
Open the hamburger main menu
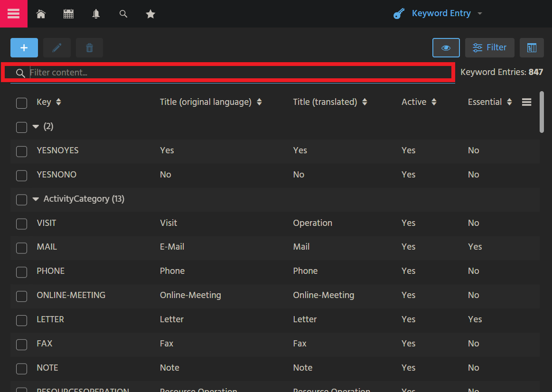tap(13, 14)
